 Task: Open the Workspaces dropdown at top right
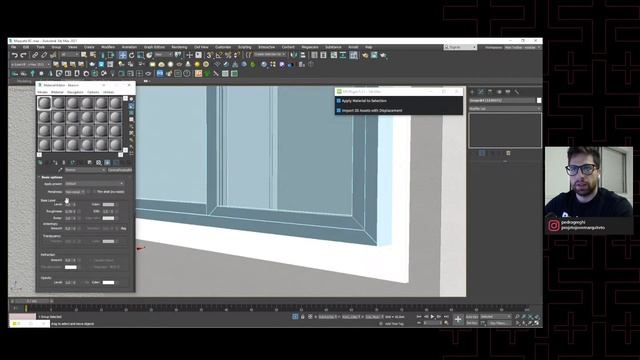pos(522,47)
